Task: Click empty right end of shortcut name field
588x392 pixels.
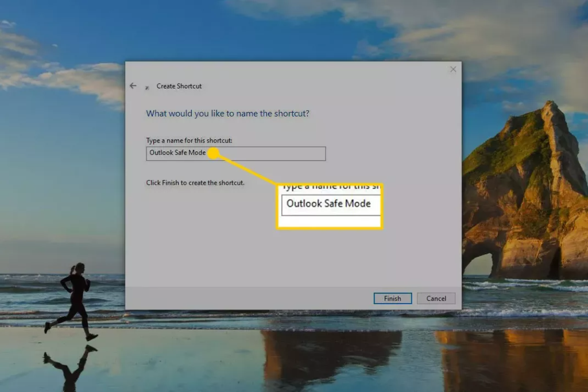Action: pyautogui.click(x=287, y=153)
